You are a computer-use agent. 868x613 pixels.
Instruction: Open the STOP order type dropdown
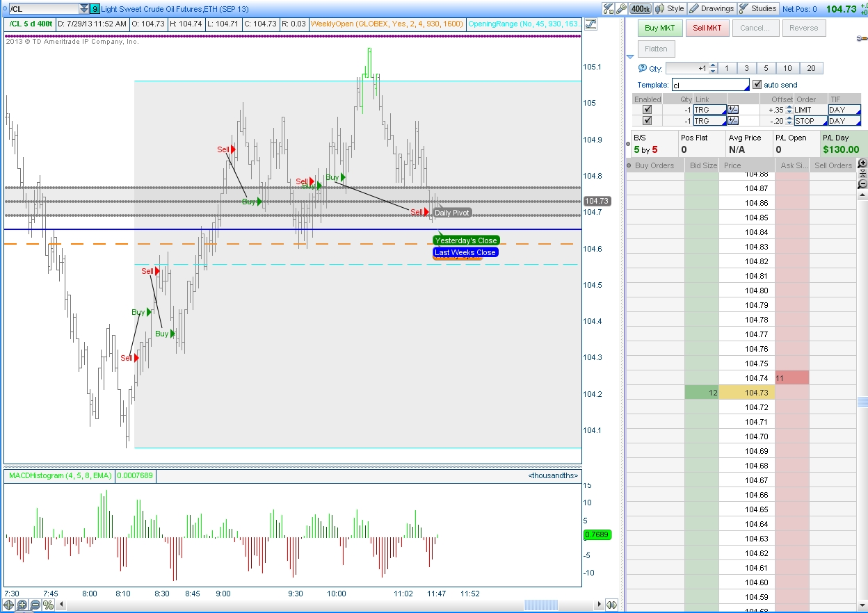point(810,121)
